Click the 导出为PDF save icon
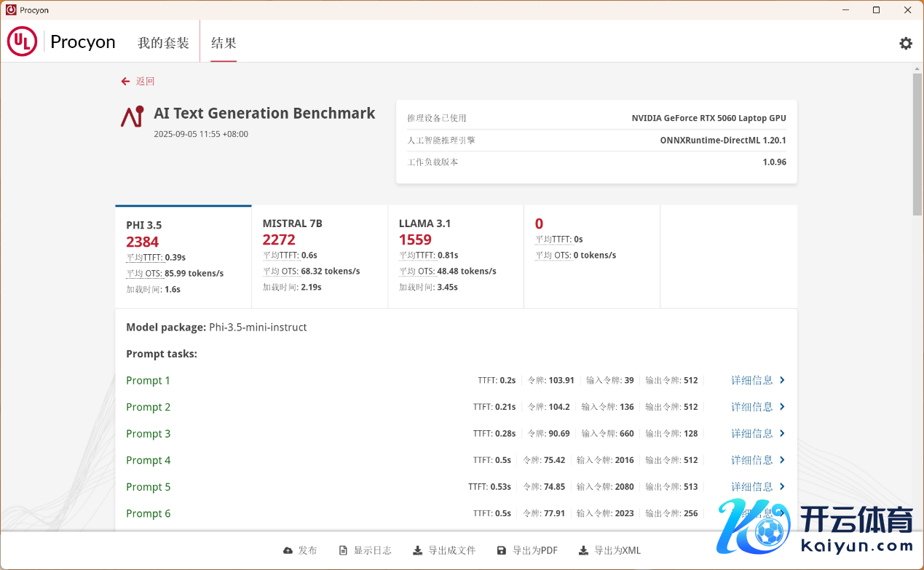 pos(501,550)
